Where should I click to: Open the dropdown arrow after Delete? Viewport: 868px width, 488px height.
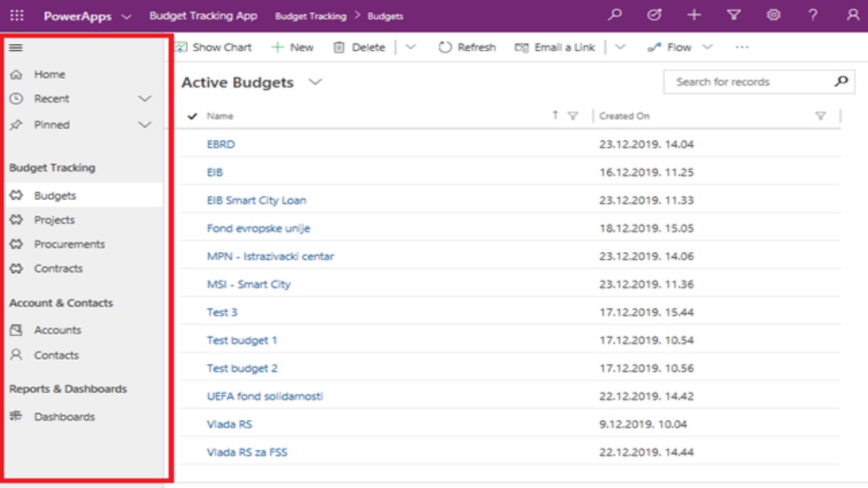(x=410, y=47)
